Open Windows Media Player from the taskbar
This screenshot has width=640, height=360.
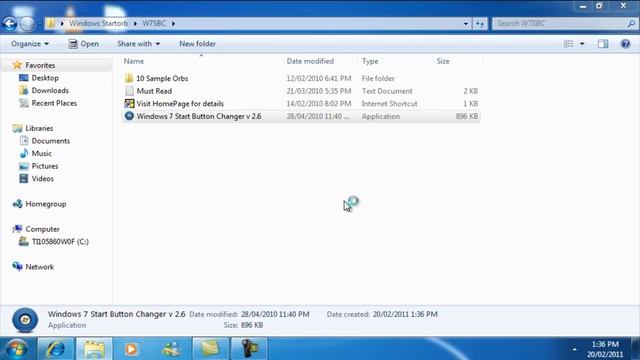pos(131,349)
